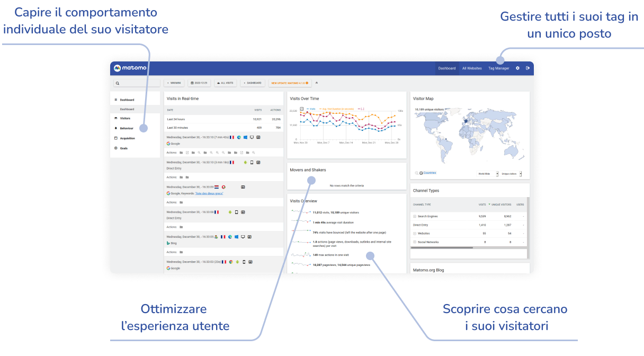Click the Visitors binoculars icon in sidebar
Screen dimensions: 644x356
[x=116, y=118]
